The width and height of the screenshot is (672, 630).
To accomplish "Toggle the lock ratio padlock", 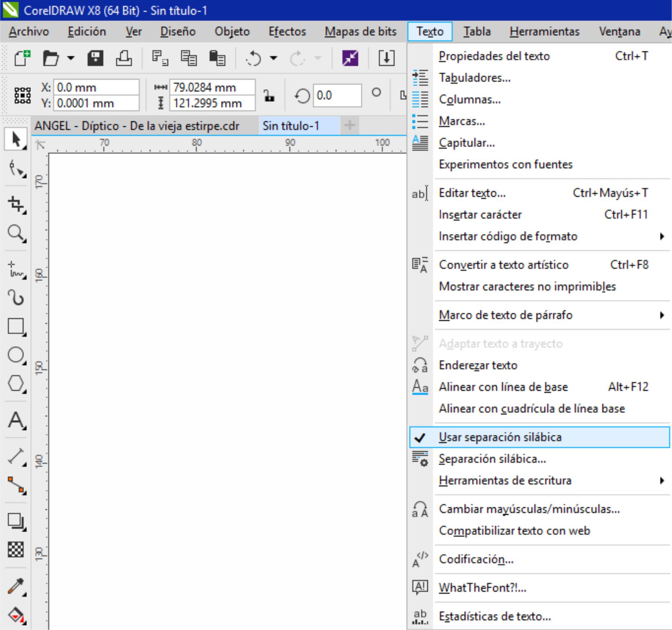I will 269,95.
